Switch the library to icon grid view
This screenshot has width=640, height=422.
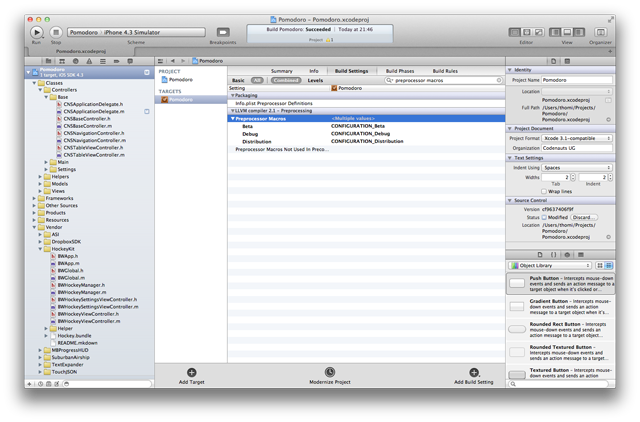(x=600, y=265)
